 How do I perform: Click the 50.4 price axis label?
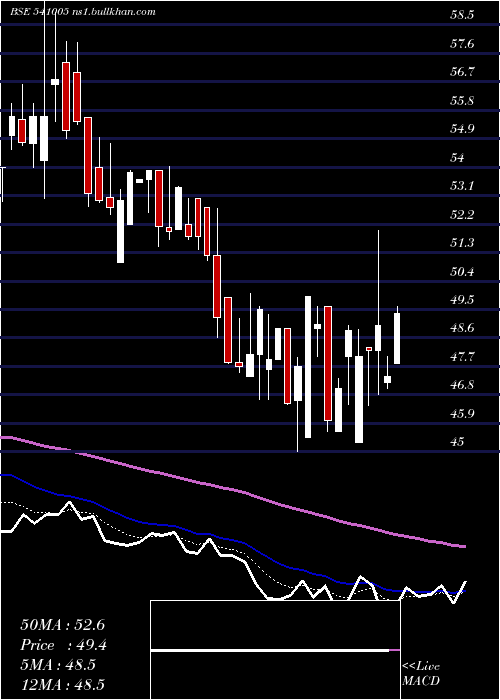coord(462,271)
